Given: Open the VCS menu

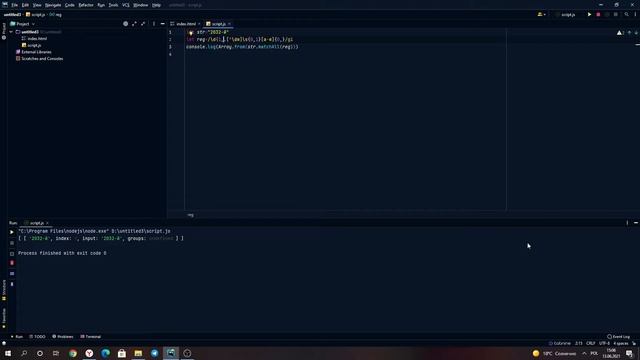Looking at the screenshot, I should click(x=126, y=5).
